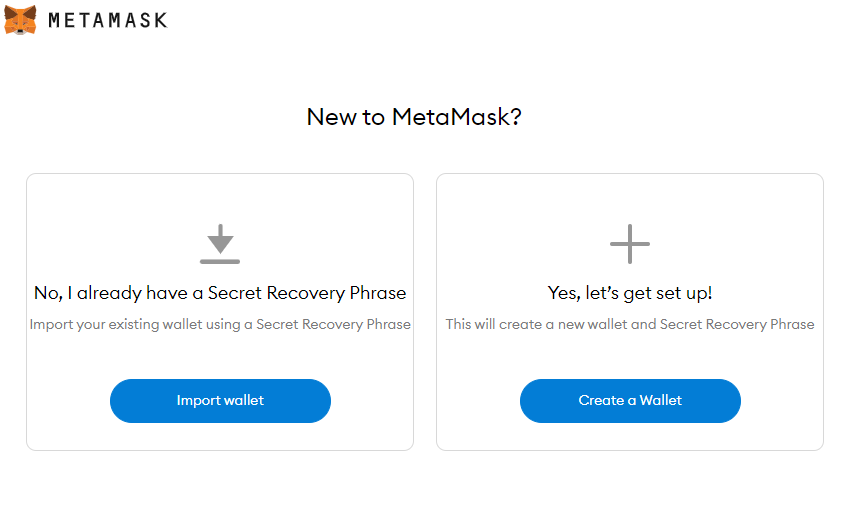Click the download arrow import icon
This screenshot has width=853, height=506.
[x=220, y=244]
